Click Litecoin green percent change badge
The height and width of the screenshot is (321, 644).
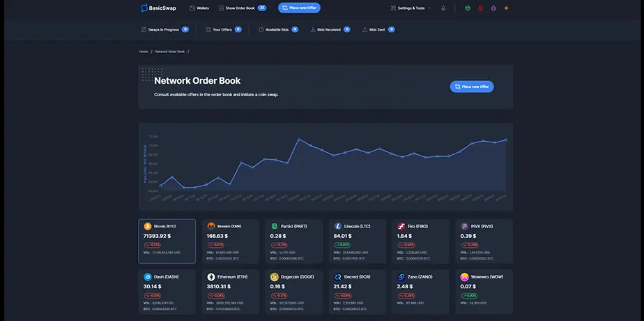click(x=342, y=245)
